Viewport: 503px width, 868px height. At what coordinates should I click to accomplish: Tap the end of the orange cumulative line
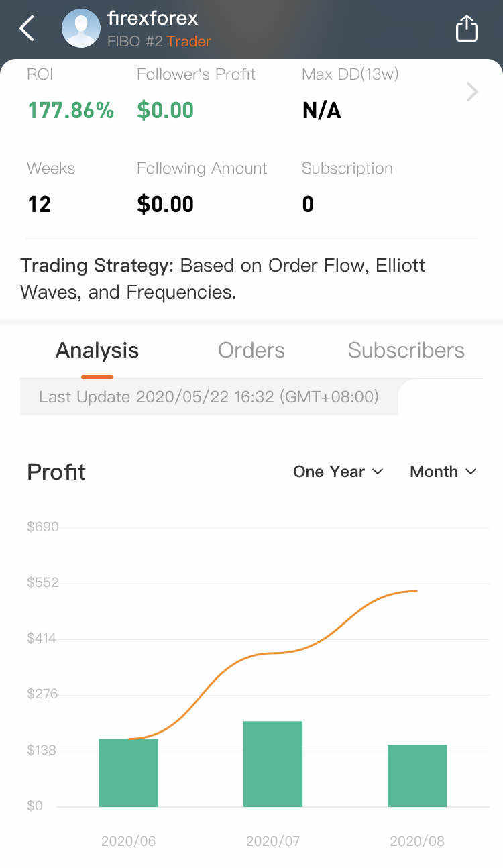coord(416,591)
